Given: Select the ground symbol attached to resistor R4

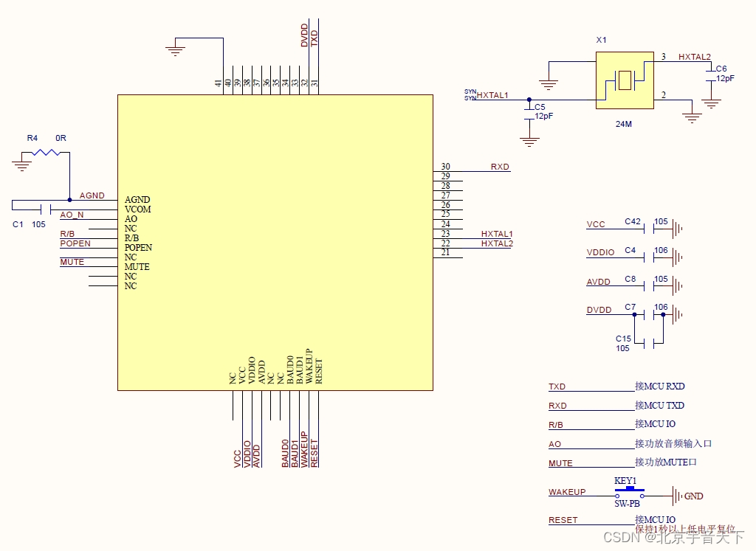Looking at the screenshot, I should coord(21,164).
